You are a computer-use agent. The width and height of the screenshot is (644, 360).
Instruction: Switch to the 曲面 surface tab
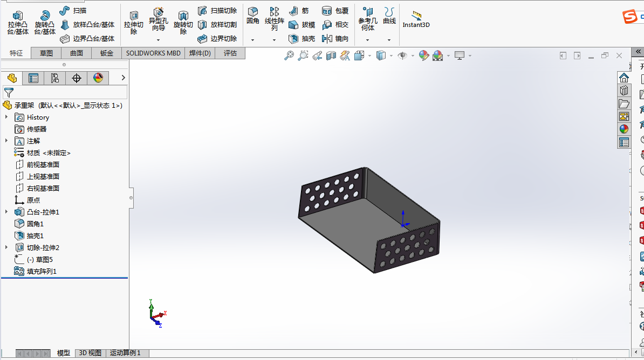[x=77, y=53]
